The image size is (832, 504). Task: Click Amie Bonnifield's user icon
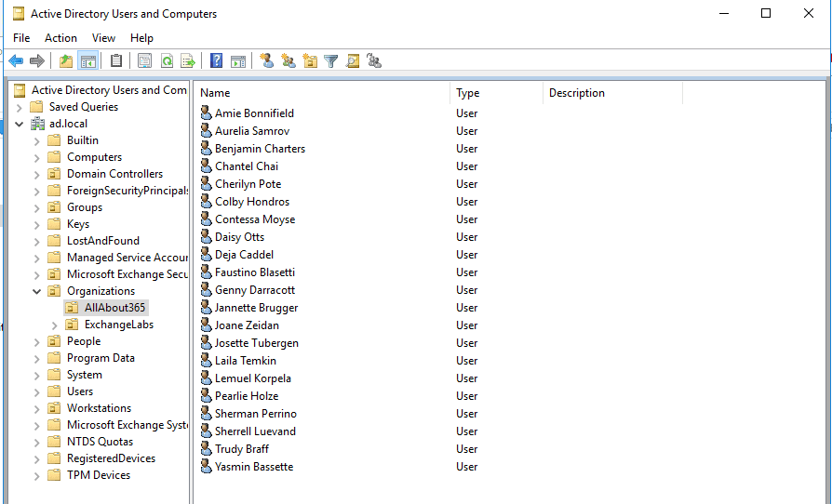pyautogui.click(x=207, y=113)
